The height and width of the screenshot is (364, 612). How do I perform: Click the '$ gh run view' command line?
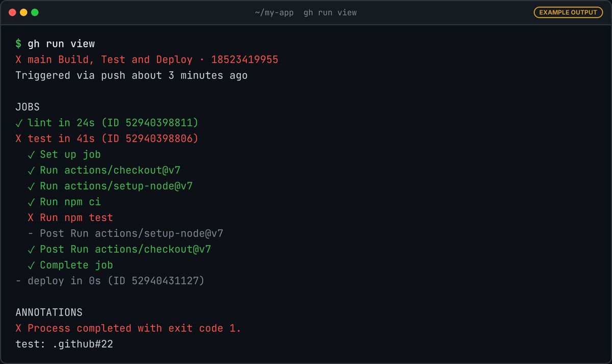pyautogui.click(x=55, y=44)
